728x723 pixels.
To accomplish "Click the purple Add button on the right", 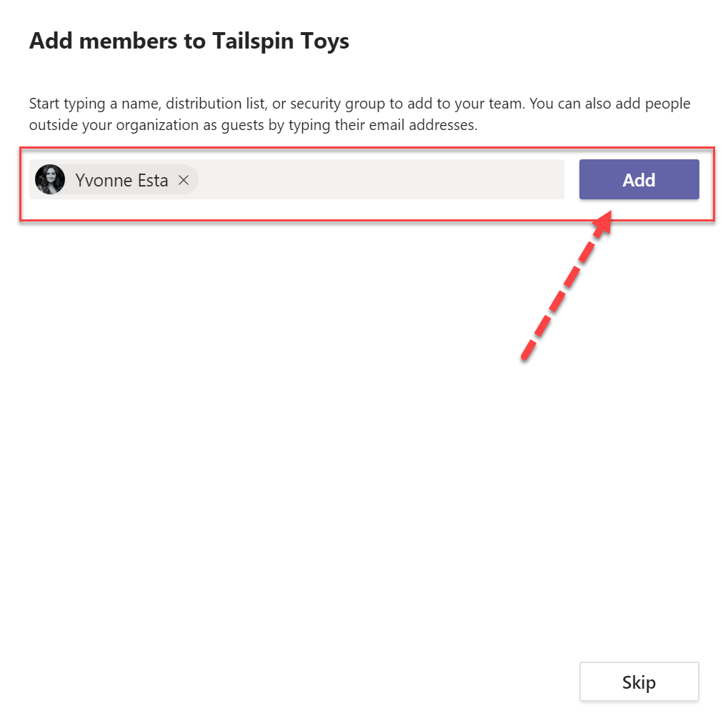I will click(x=638, y=179).
